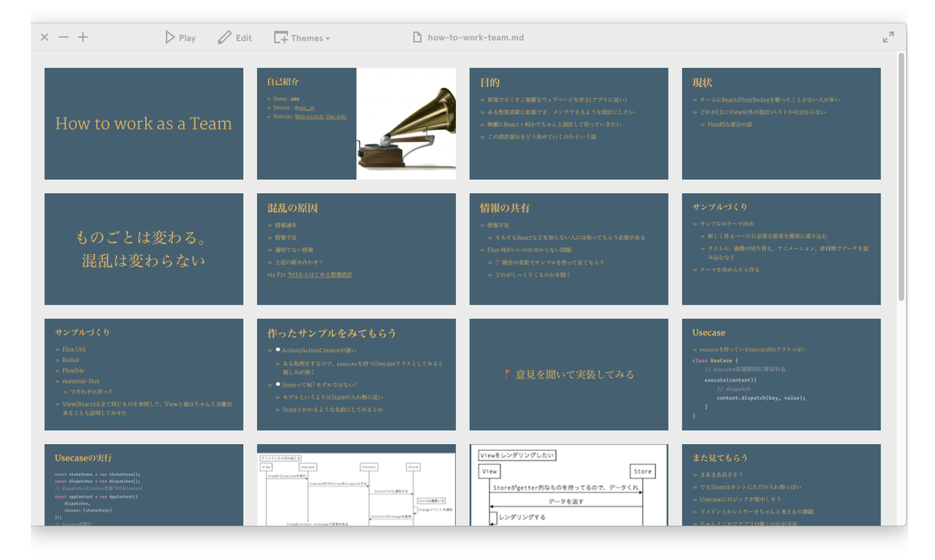This screenshot has width=935, height=560.
Task: Select the Usecase code slide
Action: (x=782, y=375)
